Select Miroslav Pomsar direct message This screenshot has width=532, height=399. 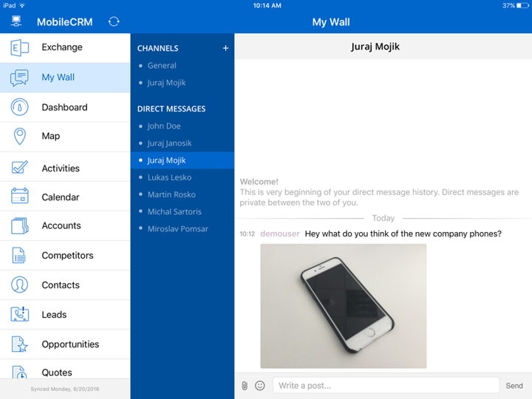[177, 229]
